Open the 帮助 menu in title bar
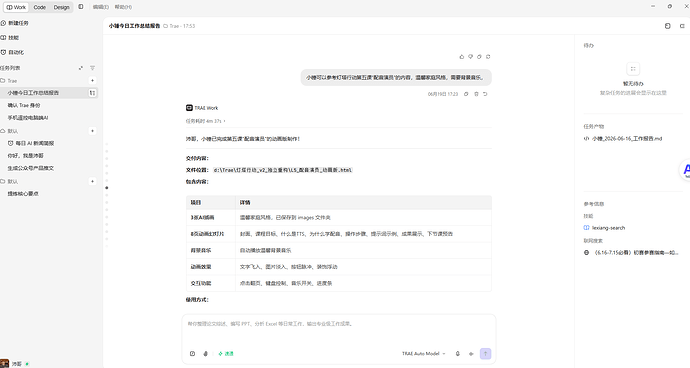The image size is (690, 368). coord(123,7)
